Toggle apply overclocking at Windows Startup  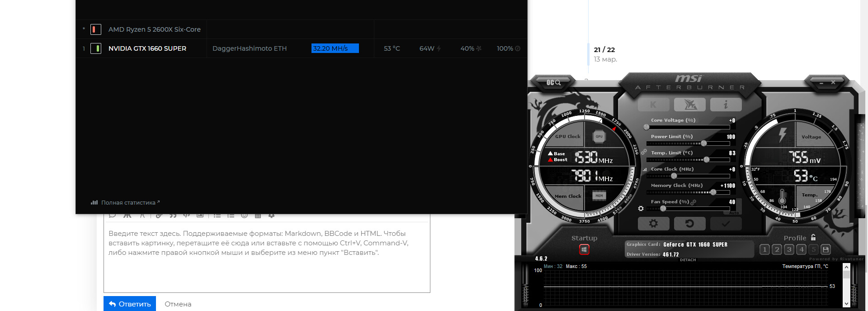pos(584,249)
